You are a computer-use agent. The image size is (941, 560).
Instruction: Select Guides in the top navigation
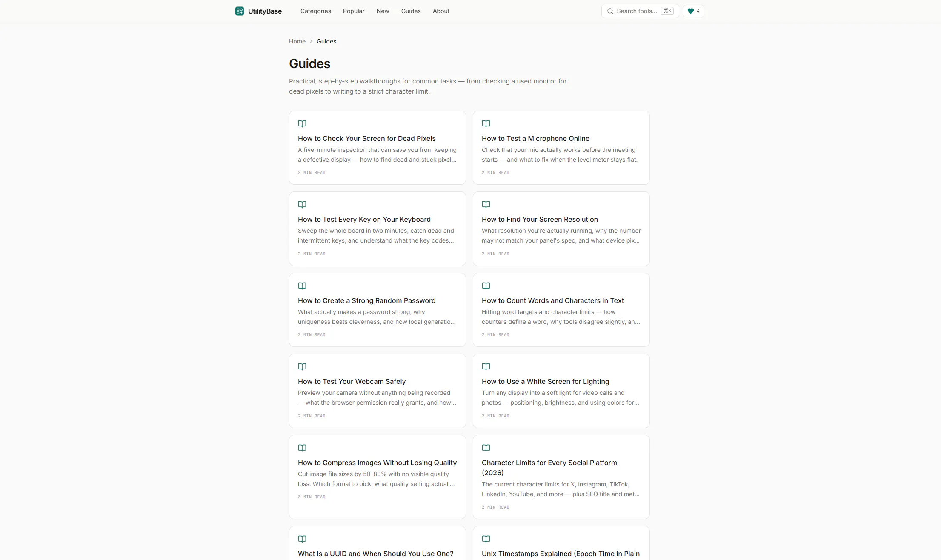click(x=411, y=11)
